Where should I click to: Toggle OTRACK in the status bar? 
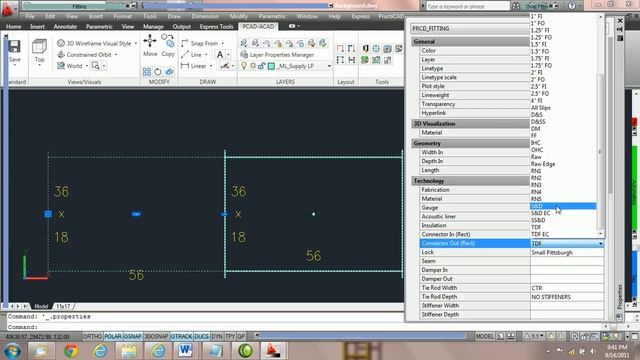point(181,336)
